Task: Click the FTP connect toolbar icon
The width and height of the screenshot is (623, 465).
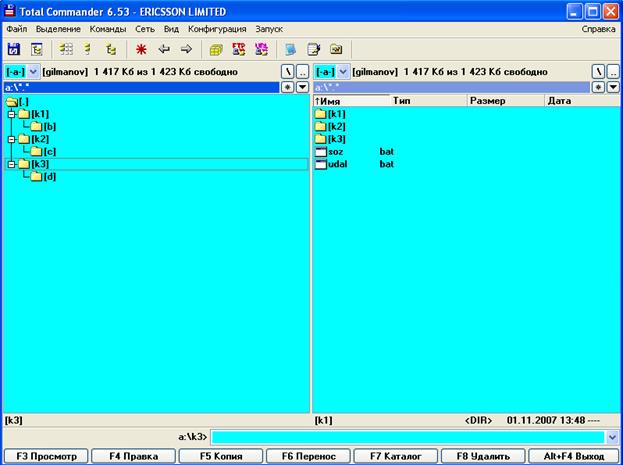Action: point(239,49)
